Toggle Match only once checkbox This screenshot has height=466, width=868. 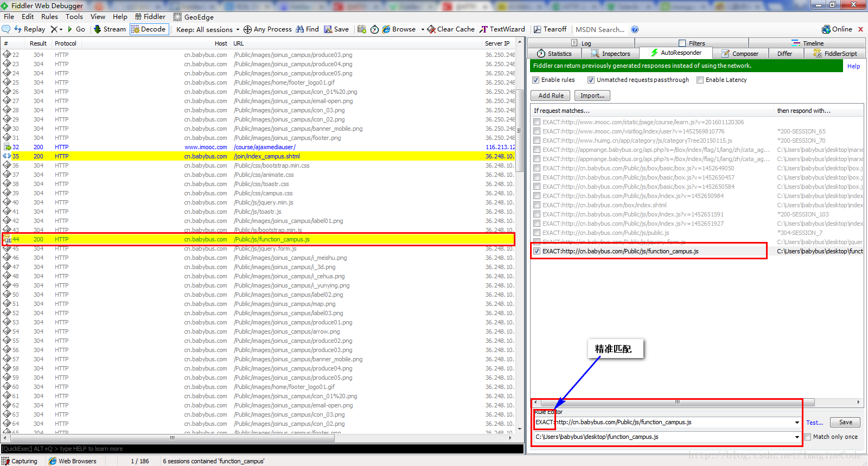(x=807, y=437)
